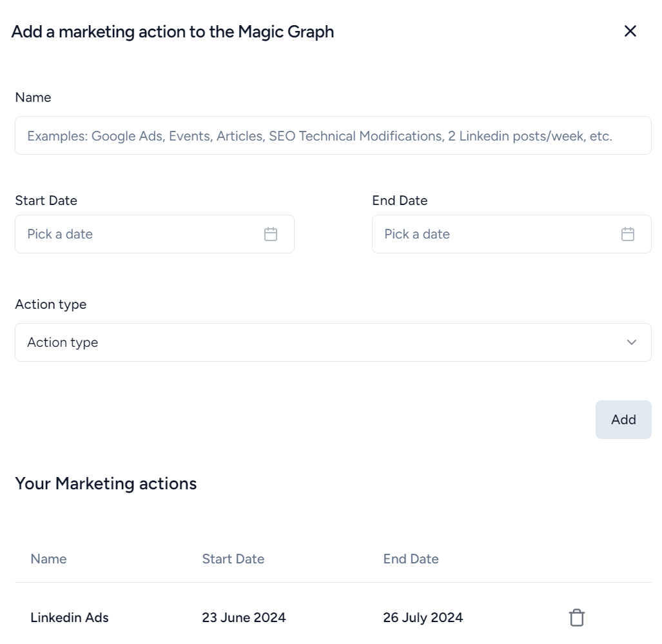
Task: Click the 26 July 2024 end date cell
Action: tap(423, 618)
